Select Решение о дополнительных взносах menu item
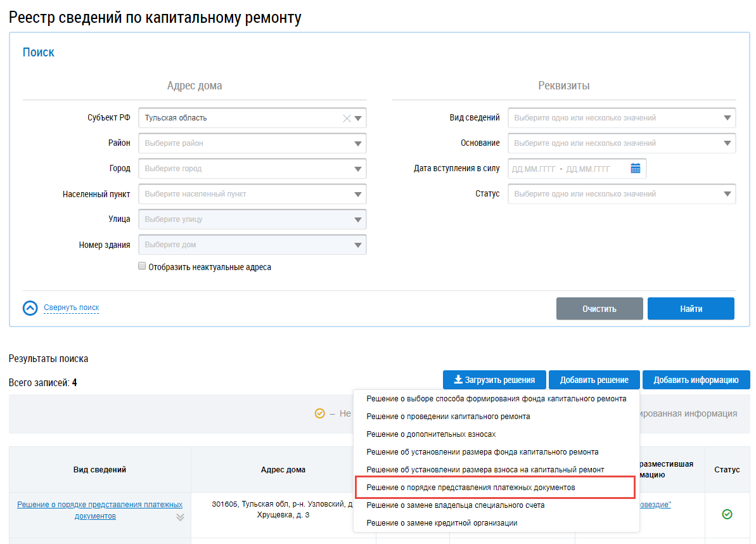The width and height of the screenshot is (756, 544). tap(431, 434)
